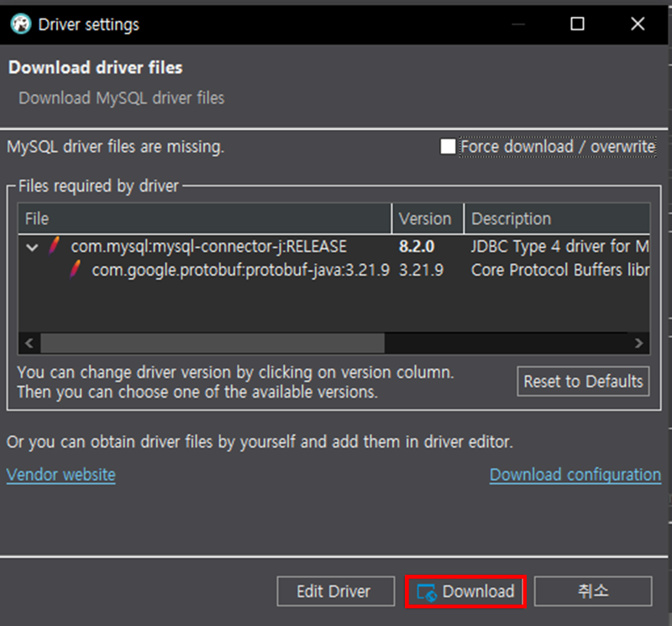Click the Version column header
The image size is (672, 626).
[x=428, y=218]
